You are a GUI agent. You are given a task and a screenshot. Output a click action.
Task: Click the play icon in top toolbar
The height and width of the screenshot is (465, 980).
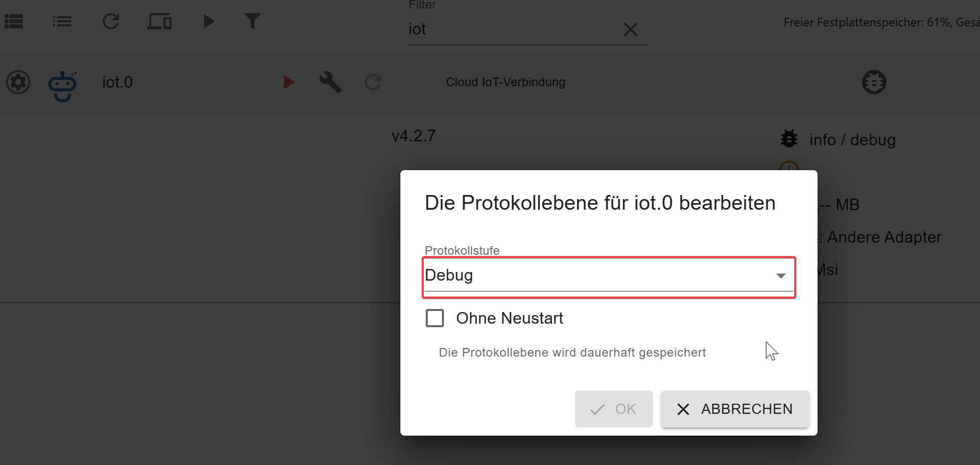(209, 22)
